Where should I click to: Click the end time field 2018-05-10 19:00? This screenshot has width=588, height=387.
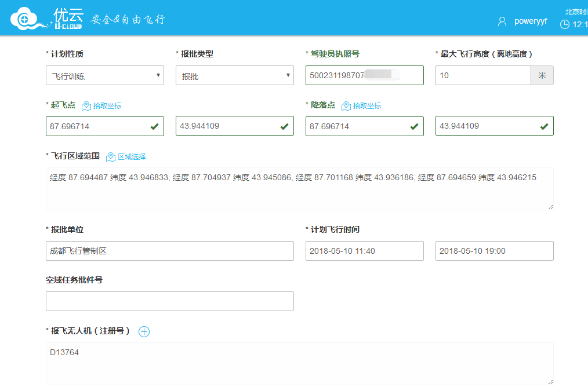coord(494,251)
